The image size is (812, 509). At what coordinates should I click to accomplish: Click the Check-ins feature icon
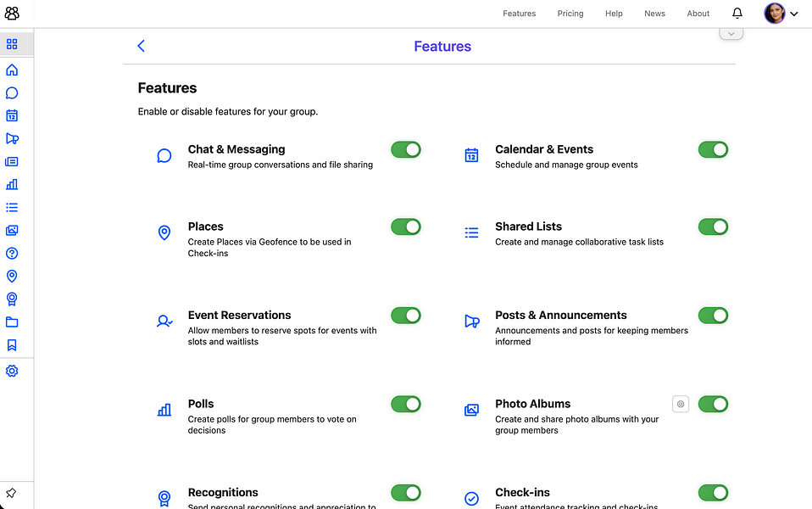point(471,499)
